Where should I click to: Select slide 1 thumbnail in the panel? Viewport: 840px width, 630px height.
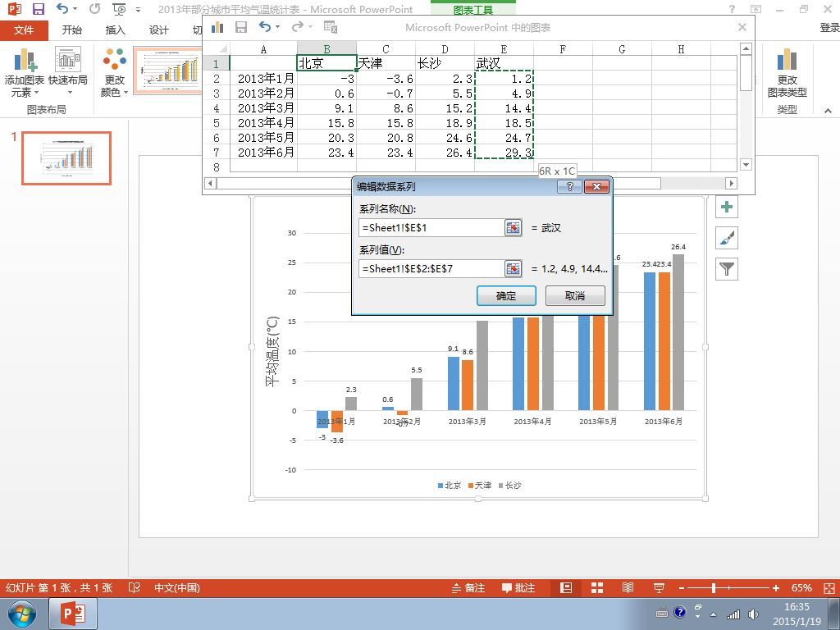[x=66, y=158]
